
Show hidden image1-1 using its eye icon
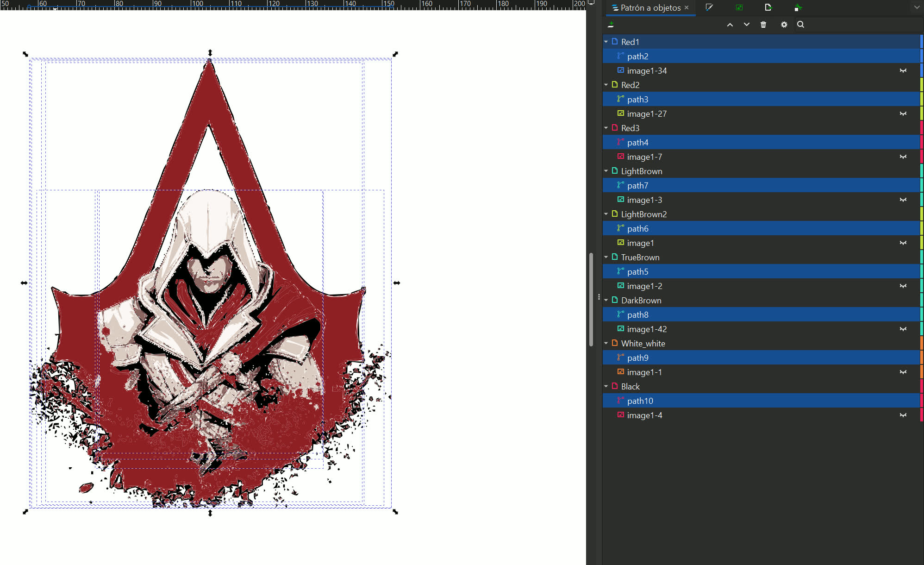(x=903, y=372)
